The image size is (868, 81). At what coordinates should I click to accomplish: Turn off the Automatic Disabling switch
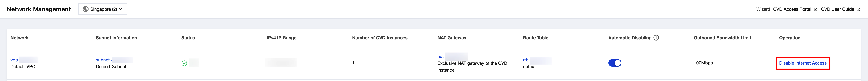(x=615, y=63)
